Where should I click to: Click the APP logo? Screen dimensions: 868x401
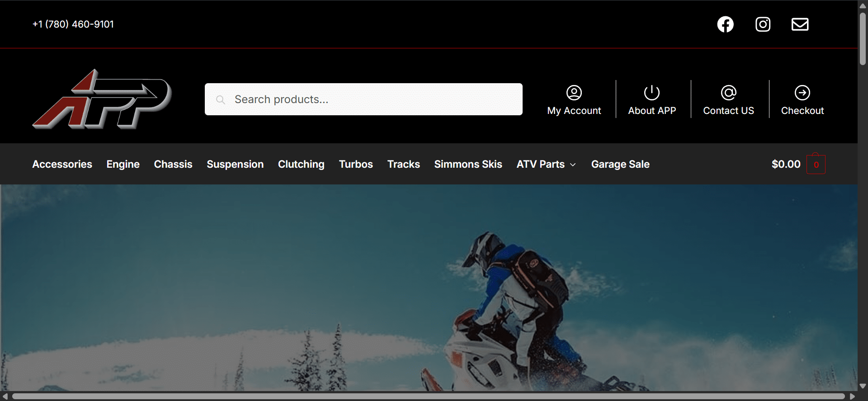102,99
